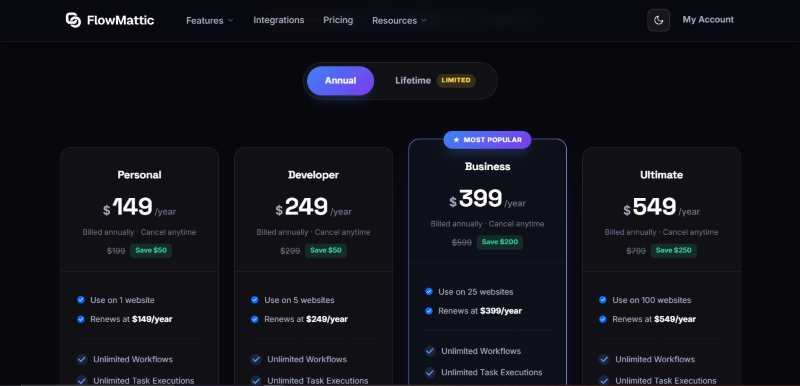
Task: Click 'Renews at $399/year' text
Action: (480, 311)
